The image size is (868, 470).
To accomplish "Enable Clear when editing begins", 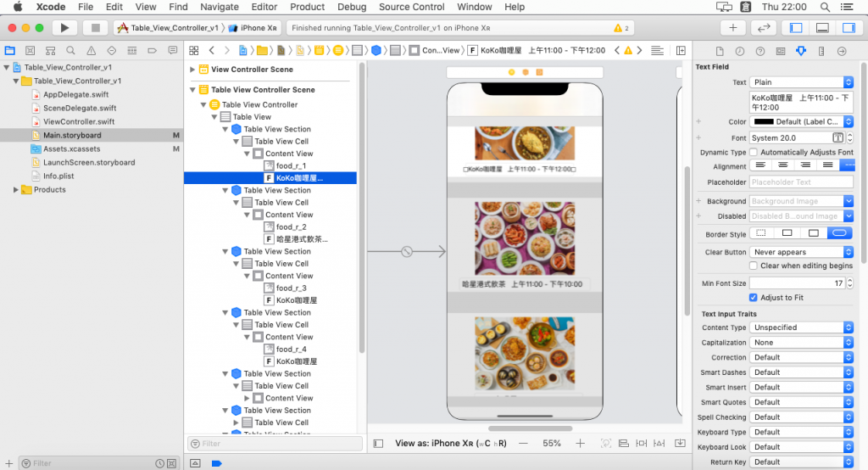I will click(x=754, y=266).
